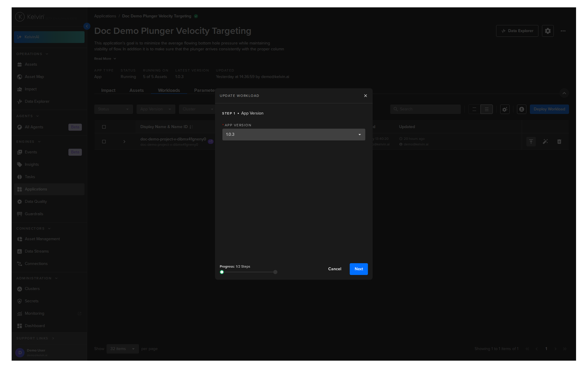Open Data Quality in the sidebar
The image size is (588, 368).
click(x=49, y=201)
